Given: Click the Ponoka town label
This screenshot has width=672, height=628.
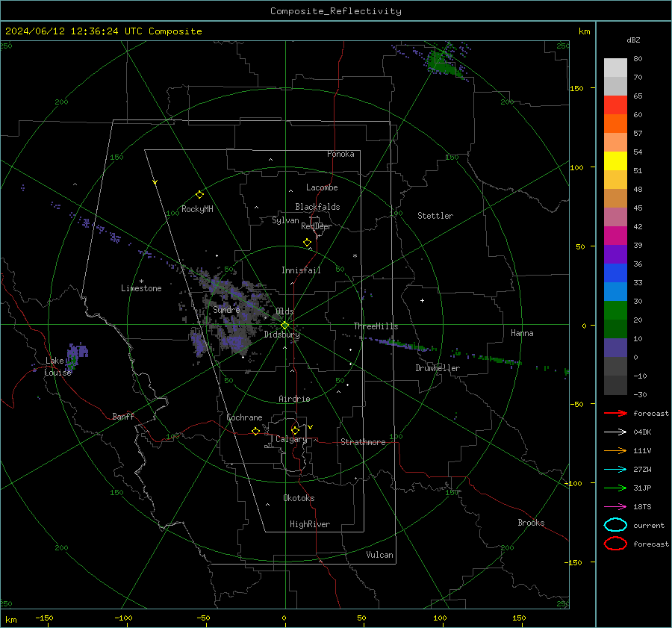Looking at the screenshot, I should coord(340,154).
